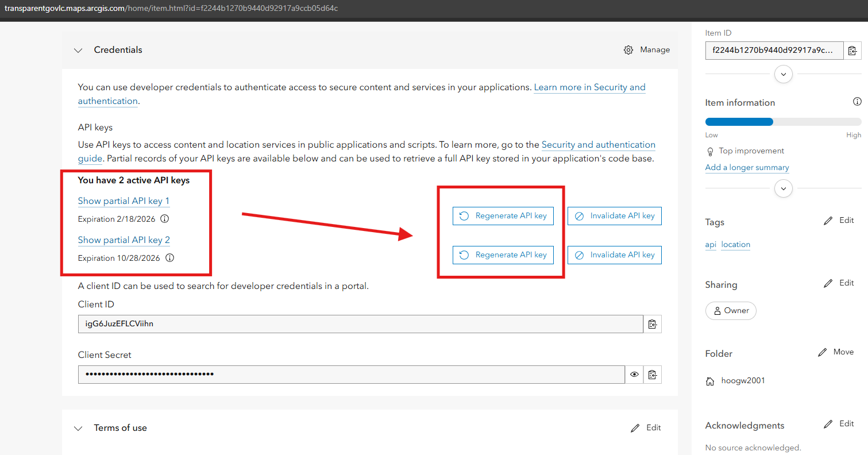868x455 pixels.
Task: Invalidate API key 1
Action: coord(615,216)
